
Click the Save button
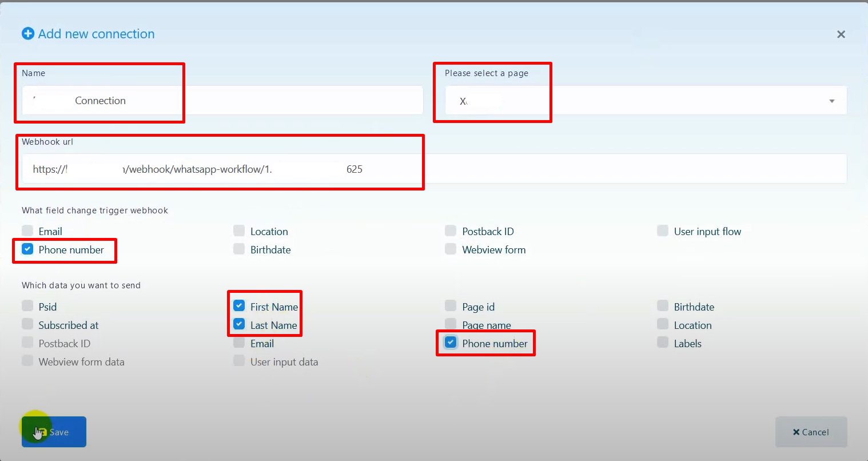tap(54, 432)
